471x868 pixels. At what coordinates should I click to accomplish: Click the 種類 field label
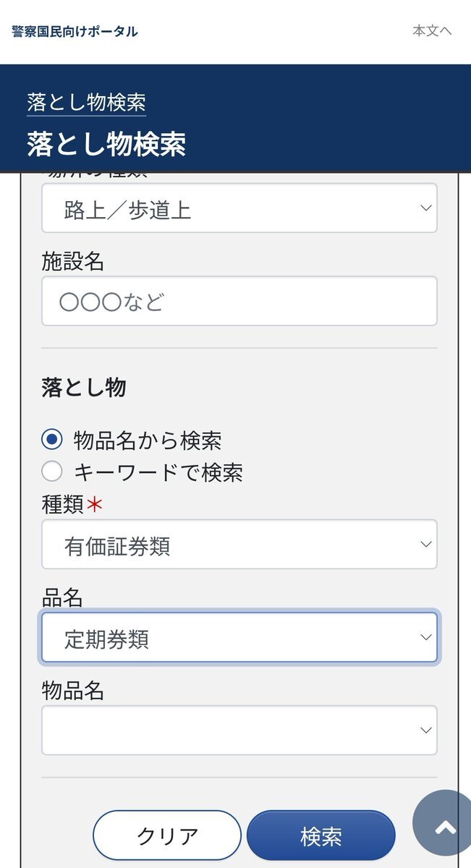tap(63, 505)
